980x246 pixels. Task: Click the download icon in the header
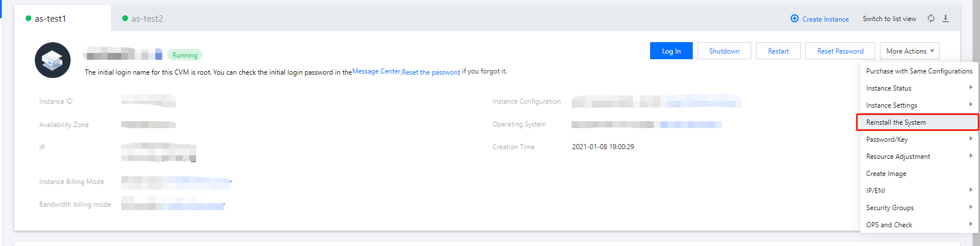[x=945, y=18]
